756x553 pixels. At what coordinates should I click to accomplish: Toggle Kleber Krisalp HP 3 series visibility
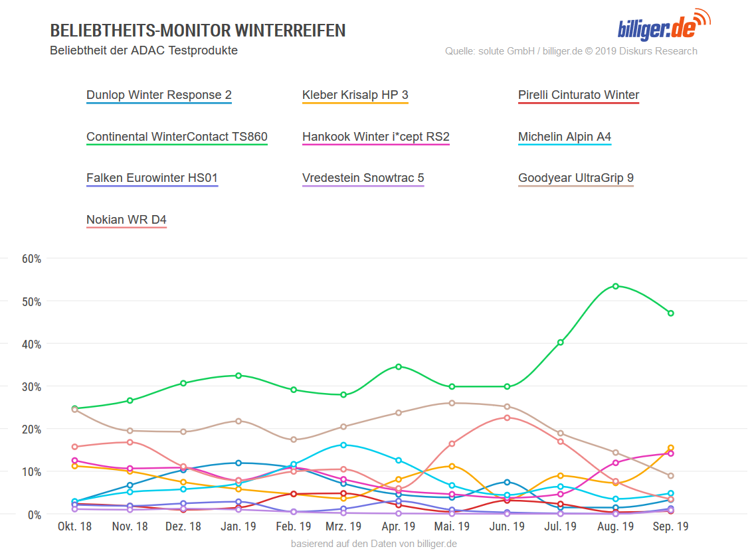355,95
